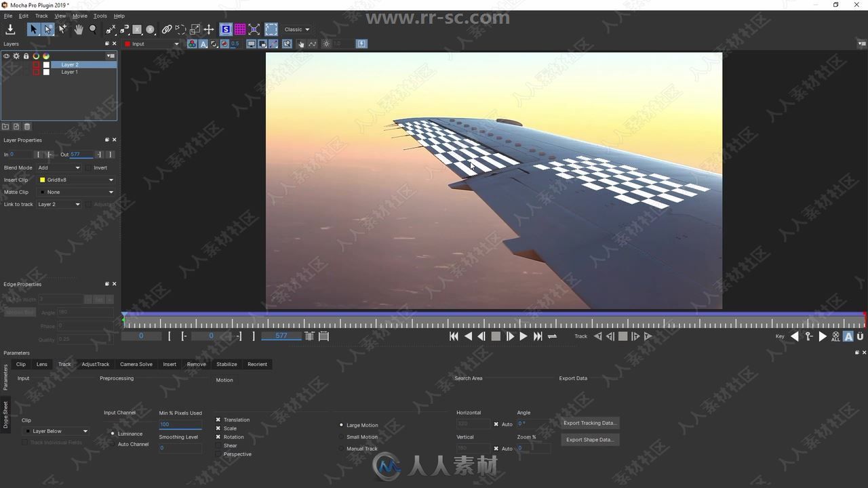Play the clip forward
Image resolution: width=868 pixels, height=488 pixels.
[524, 336]
